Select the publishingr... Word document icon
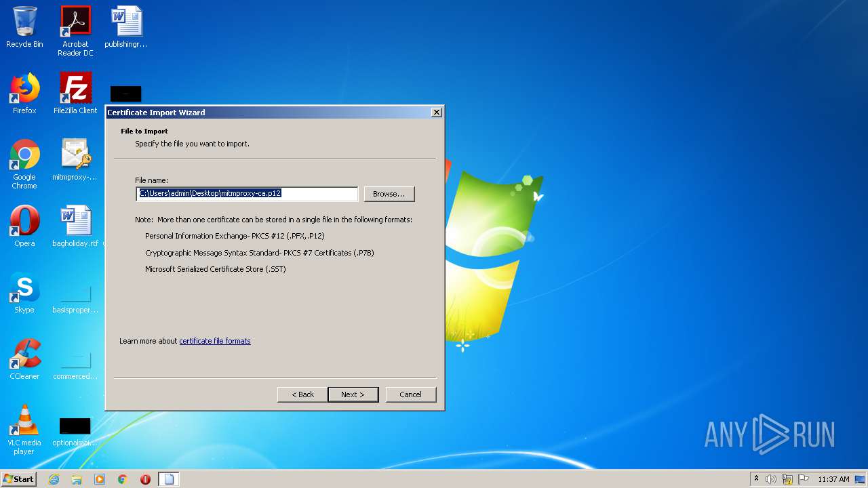Screen dimensions: 868x488 [x=126, y=27]
